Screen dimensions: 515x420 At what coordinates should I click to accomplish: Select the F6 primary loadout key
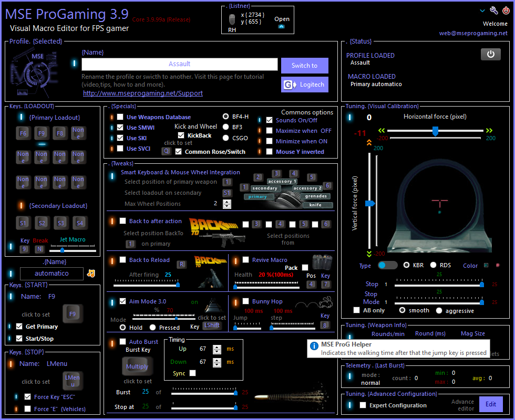(x=23, y=133)
